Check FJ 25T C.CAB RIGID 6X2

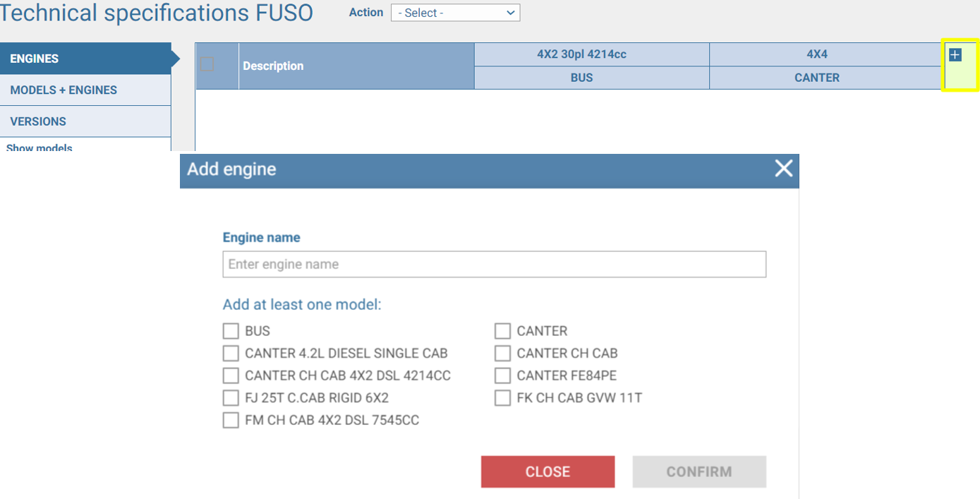tap(231, 398)
